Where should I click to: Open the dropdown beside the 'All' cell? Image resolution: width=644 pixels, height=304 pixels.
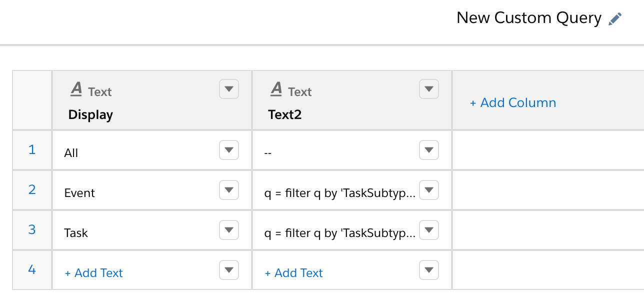228,150
